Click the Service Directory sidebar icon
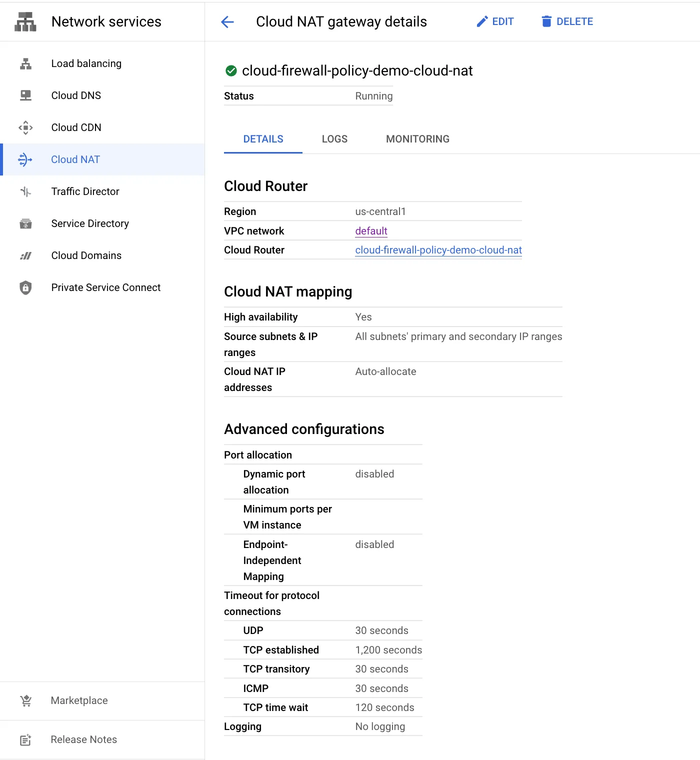 click(x=25, y=223)
